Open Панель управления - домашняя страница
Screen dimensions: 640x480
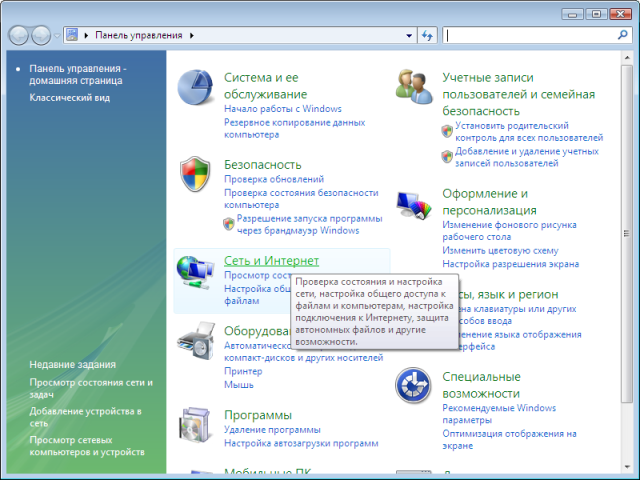78,74
